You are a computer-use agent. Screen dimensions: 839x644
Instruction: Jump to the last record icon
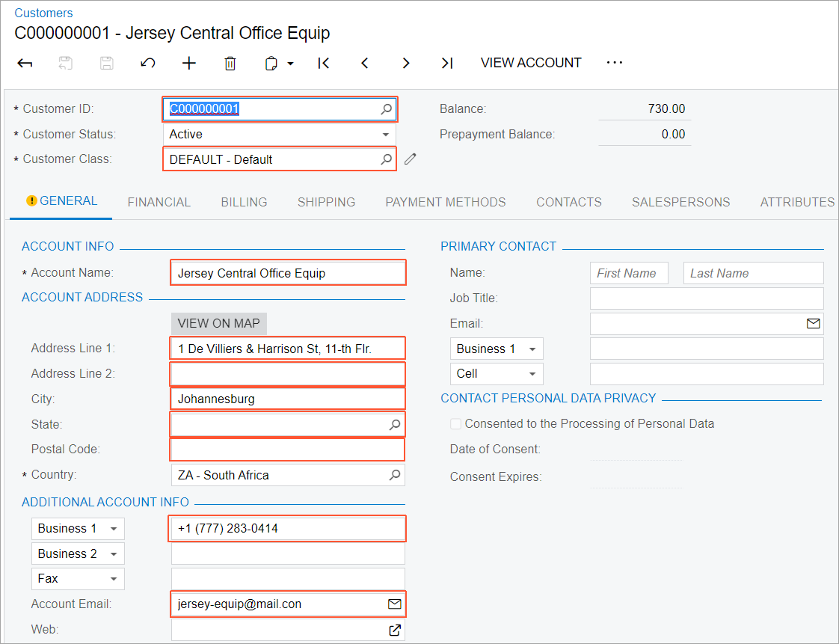(447, 64)
